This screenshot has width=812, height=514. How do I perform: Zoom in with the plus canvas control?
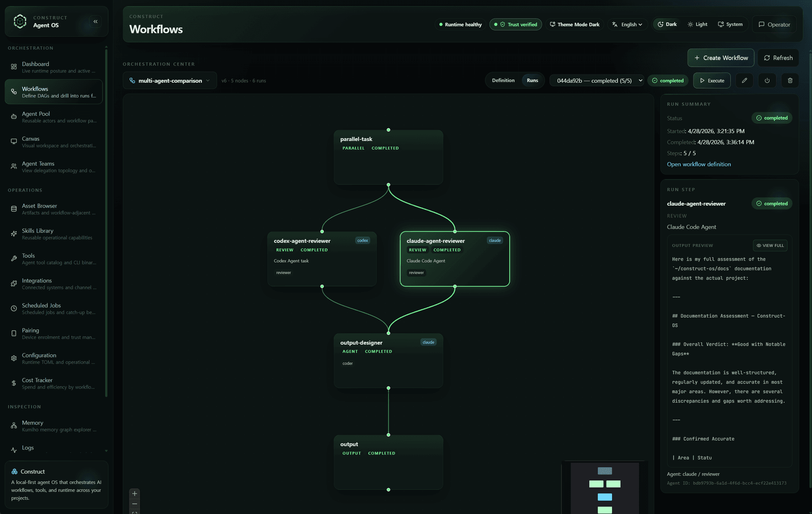point(134,494)
